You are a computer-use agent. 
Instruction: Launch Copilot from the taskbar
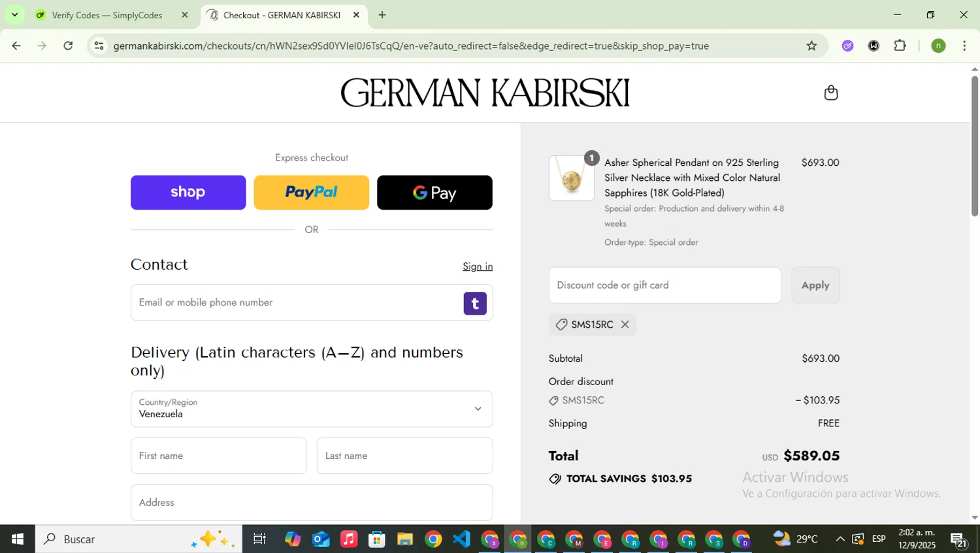pos(292,539)
